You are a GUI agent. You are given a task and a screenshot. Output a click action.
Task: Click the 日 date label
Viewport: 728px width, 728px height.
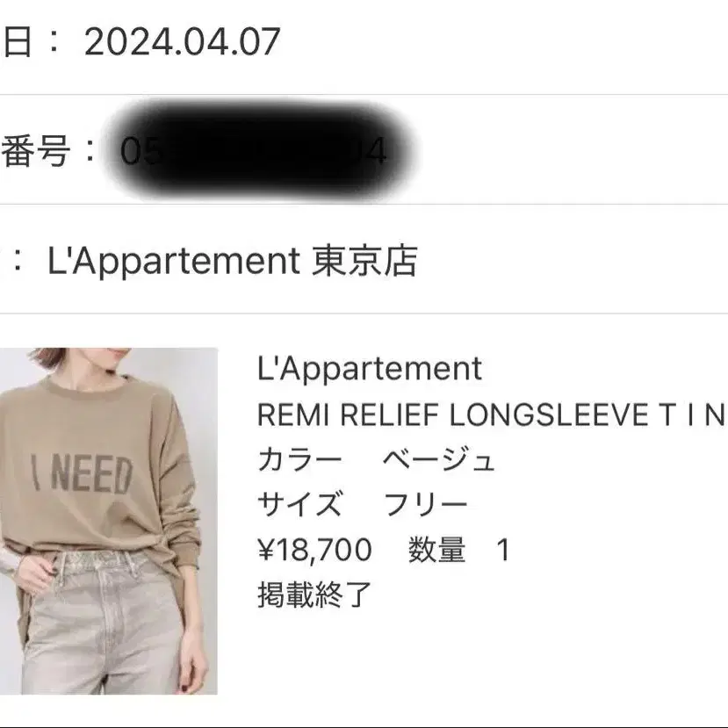point(18,42)
